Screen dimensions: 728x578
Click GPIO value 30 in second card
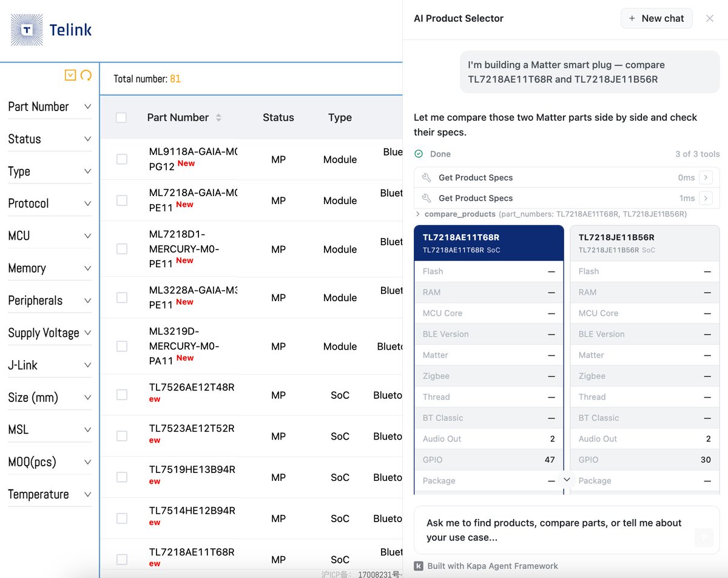(x=706, y=460)
